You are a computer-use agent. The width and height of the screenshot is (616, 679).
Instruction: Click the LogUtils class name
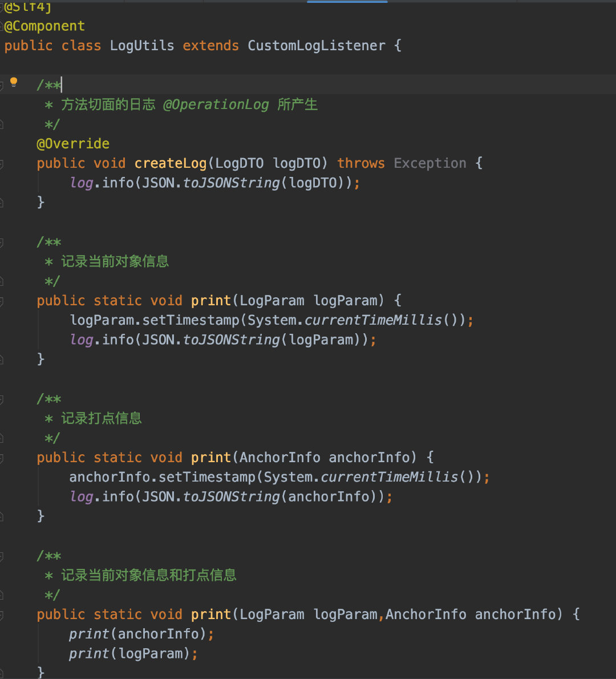[142, 46]
